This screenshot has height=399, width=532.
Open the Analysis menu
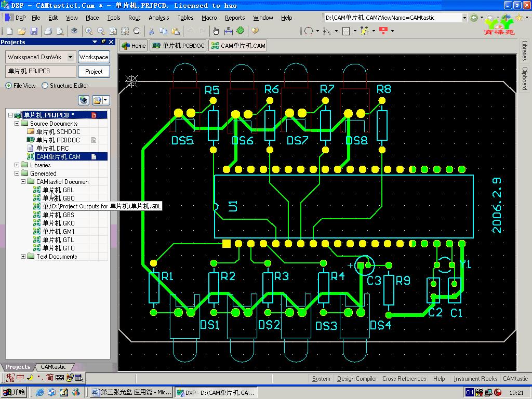pyautogui.click(x=159, y=18)
